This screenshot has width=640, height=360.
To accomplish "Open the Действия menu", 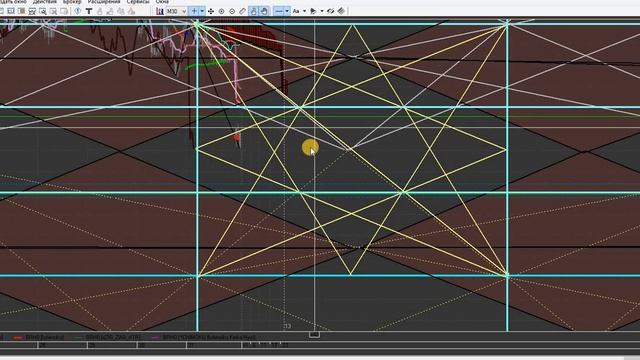I will [x=45, y=2].
